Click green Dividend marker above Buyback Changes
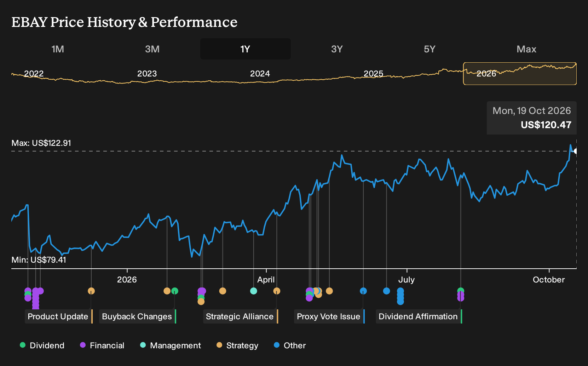588x366 pixels. (175, 291)
